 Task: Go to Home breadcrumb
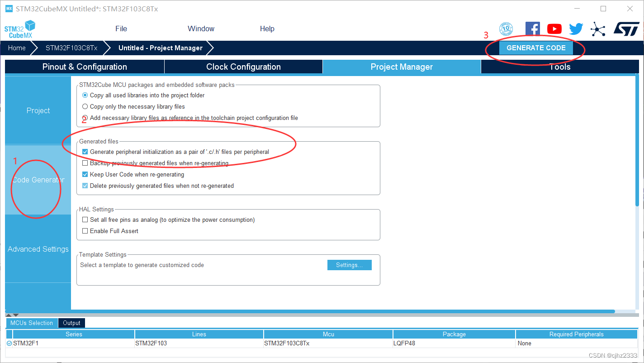[x=17, y=48]
